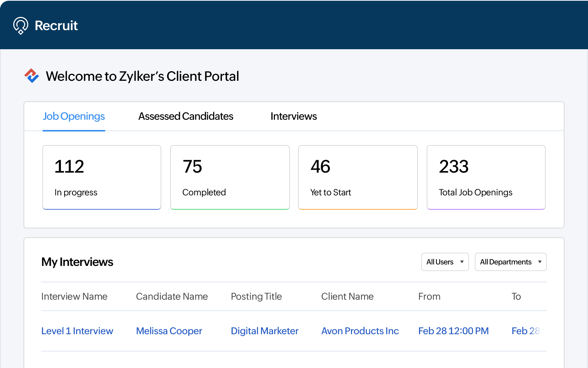Switch to the Interviews tab
Viewport: 588px width, 368px height.
pos(294,116)
